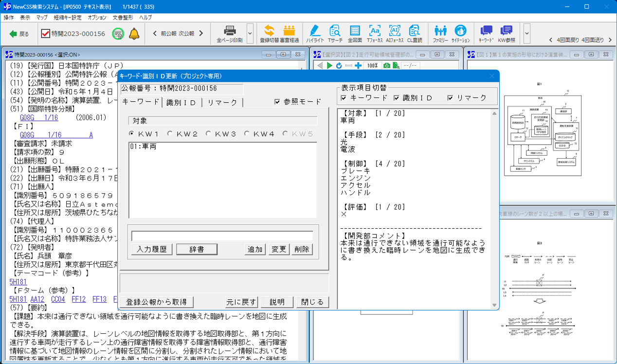
Task: Select the 01:車両 entry in keyword list
Action: (143, 146)
